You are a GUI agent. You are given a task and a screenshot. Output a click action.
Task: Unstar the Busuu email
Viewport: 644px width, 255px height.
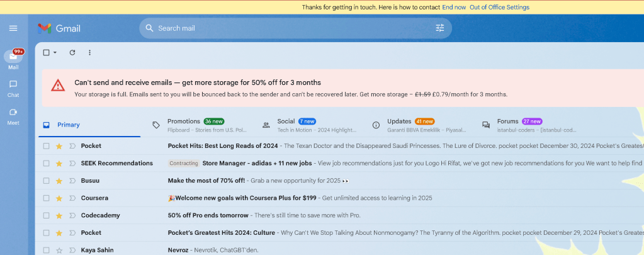pos(59,181)
